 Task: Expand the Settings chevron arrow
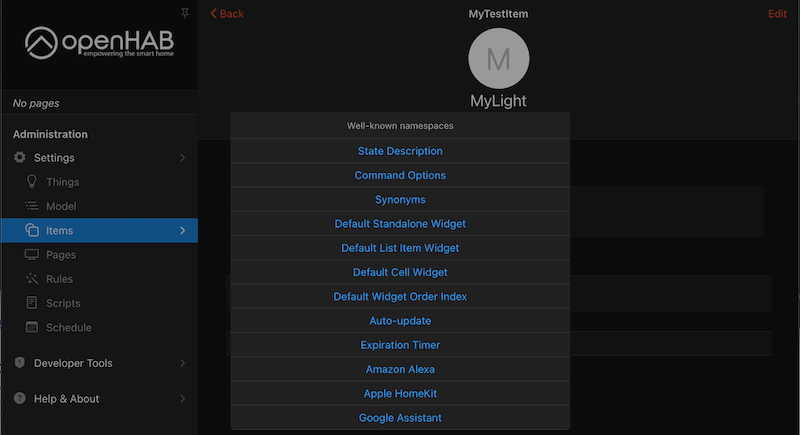182,158
